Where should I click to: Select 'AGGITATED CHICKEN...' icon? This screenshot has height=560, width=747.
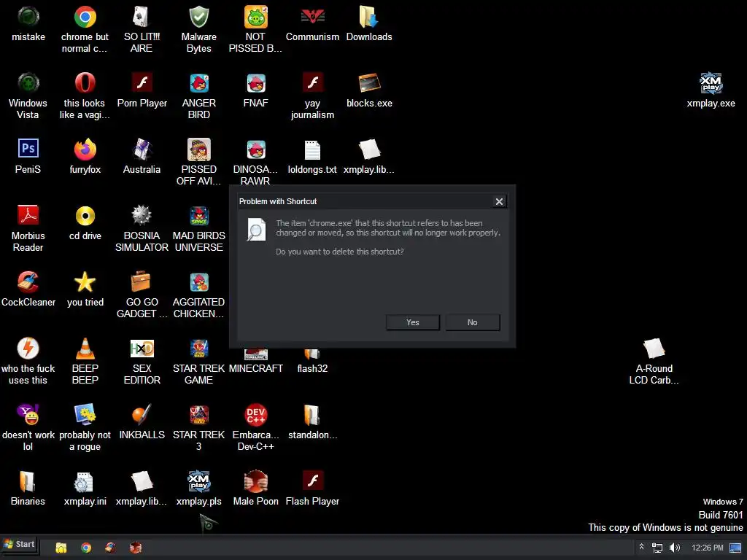point(198,295)
